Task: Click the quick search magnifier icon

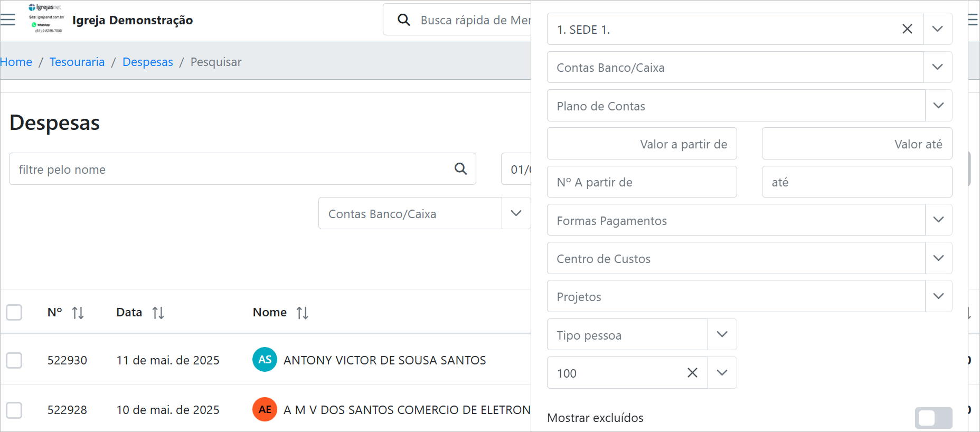Action: tap(404, 20)
